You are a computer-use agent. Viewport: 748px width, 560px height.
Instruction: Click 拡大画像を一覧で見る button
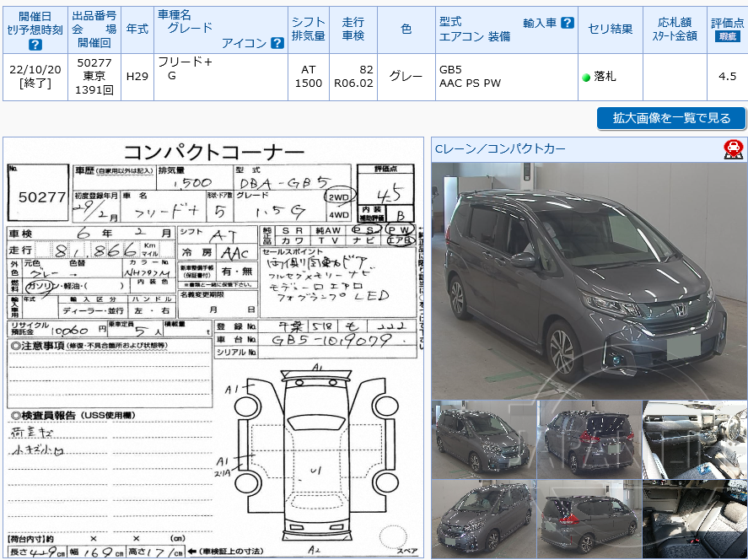[670, 118]
